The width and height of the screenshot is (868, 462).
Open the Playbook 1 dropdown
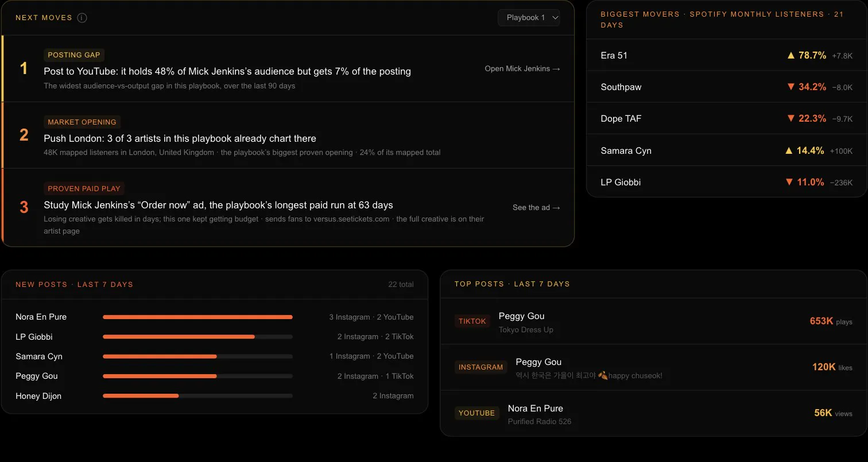pos(529,18)
